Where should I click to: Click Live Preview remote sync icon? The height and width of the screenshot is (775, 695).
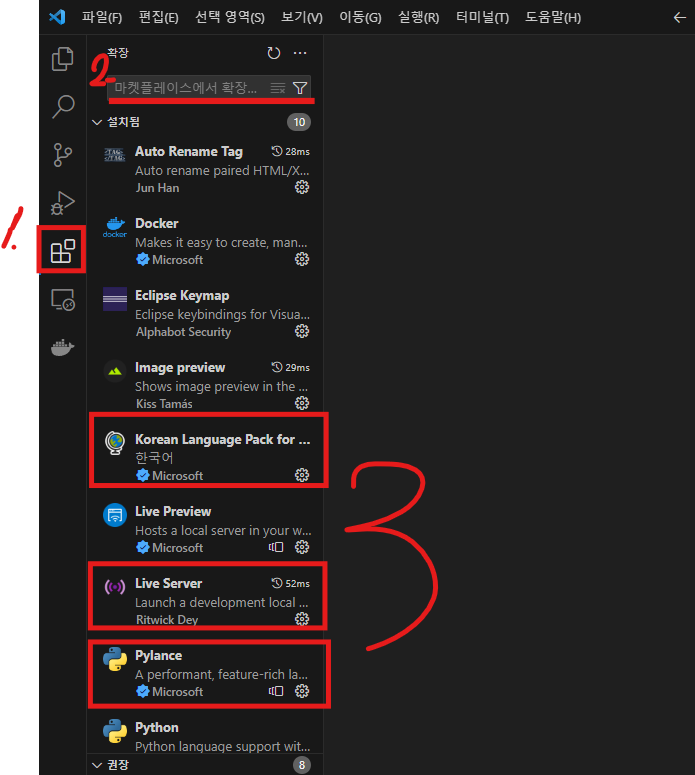(276, 547)
